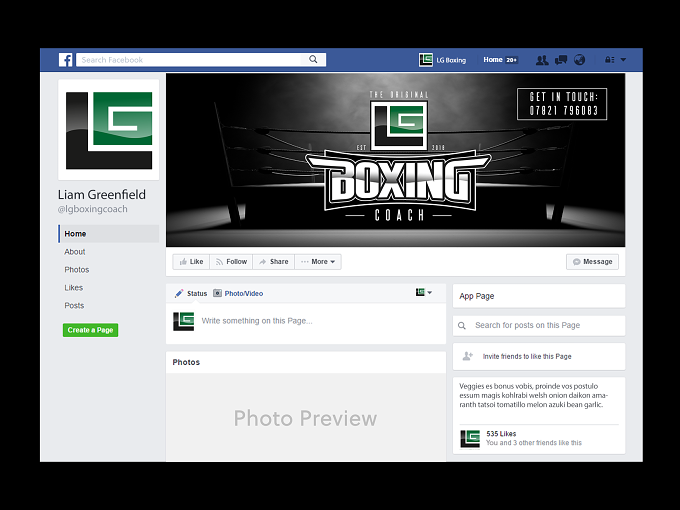The image size is (680, 510).
Task: Click the Message button
Action: click(x=592, y=262)
